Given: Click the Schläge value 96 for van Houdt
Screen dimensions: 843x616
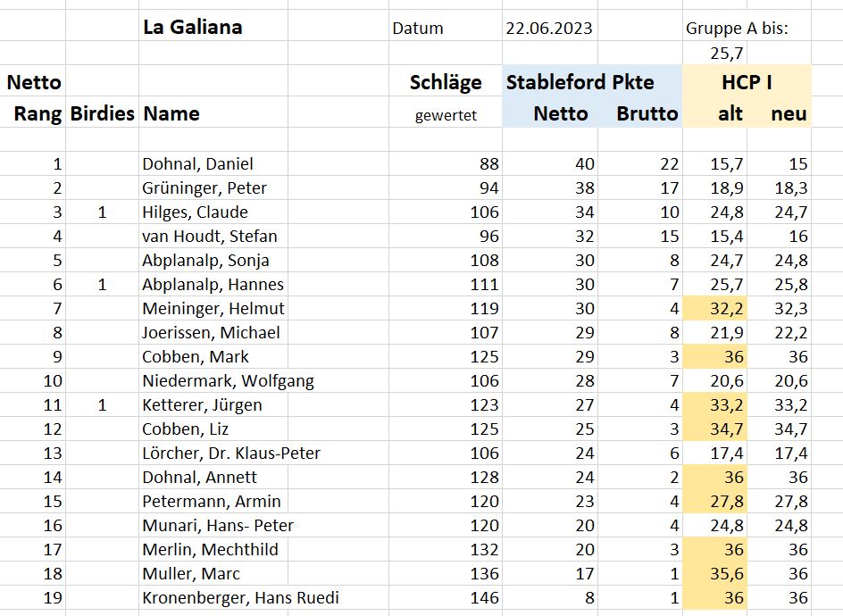Looking at the screenshot, I should pos(488,237).
